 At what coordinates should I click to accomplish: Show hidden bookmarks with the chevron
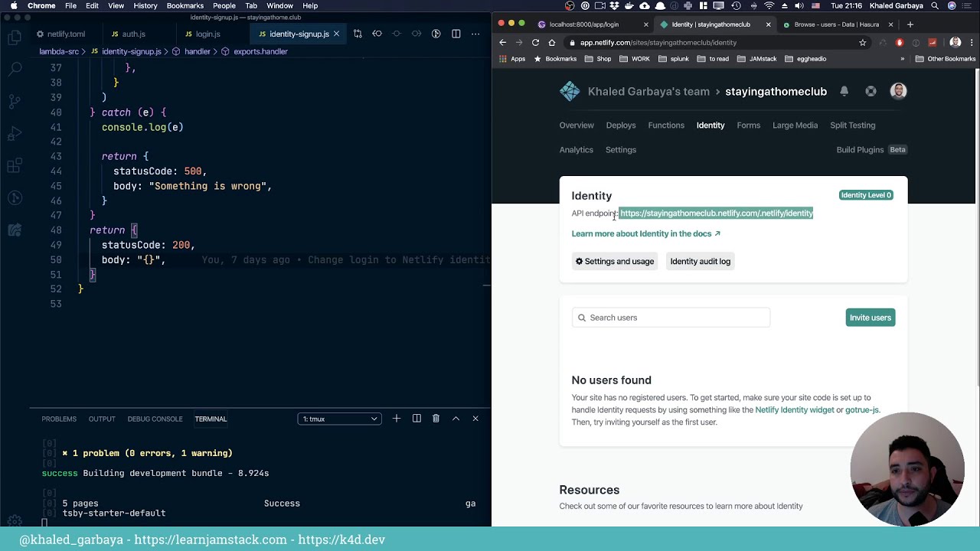[x=902, y=59]
